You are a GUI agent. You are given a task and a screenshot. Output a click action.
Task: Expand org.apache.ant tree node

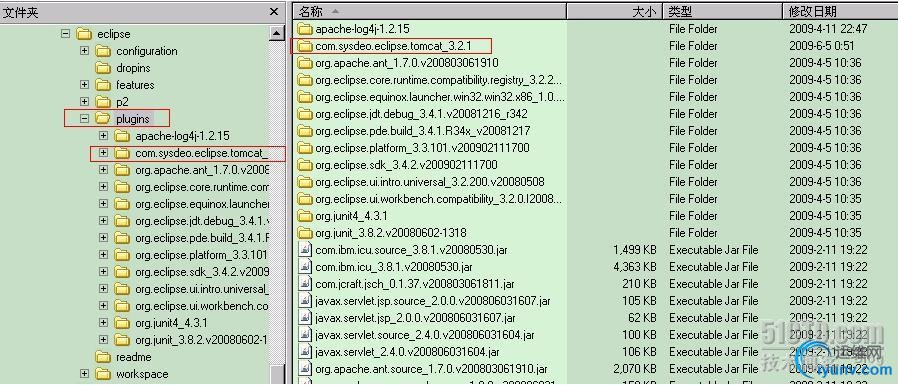104,170
